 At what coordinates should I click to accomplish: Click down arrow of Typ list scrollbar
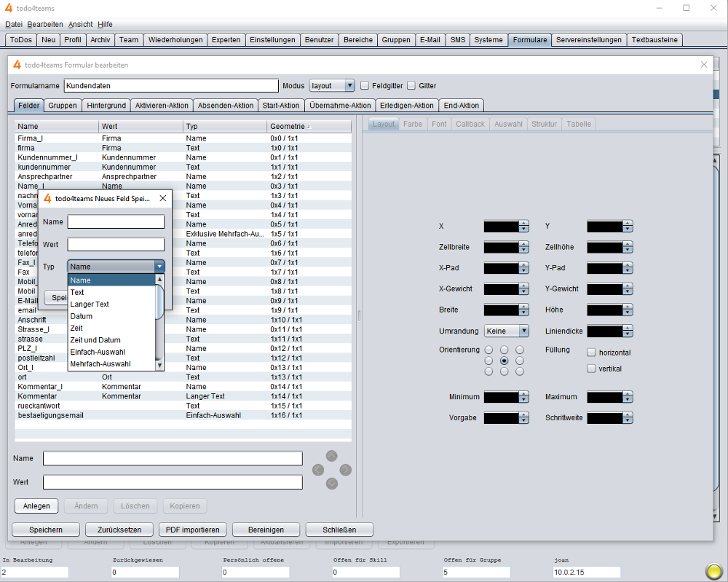click(159, 366)
